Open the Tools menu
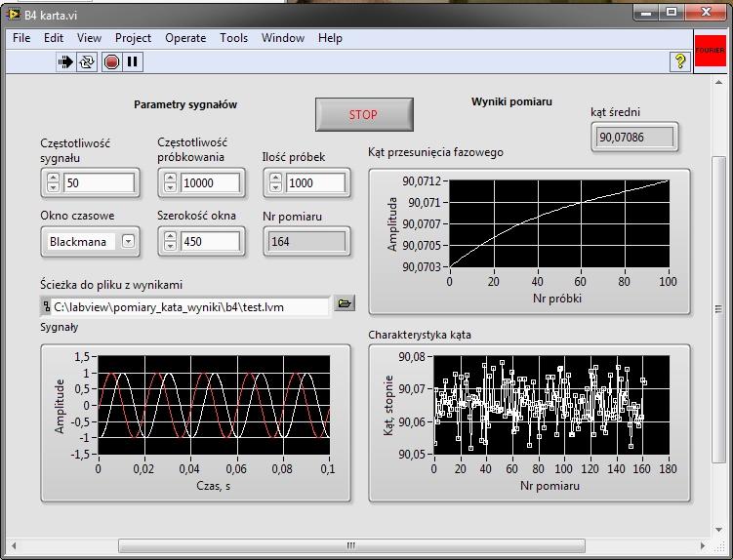Screen dimensions: 733x560 click(x=233, y=38)
